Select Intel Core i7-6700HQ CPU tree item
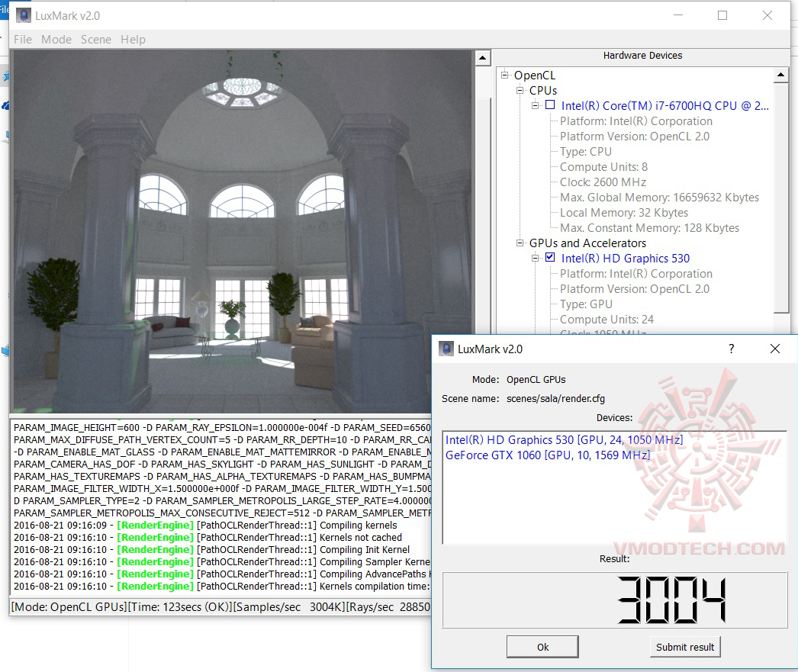 (664, 106)
